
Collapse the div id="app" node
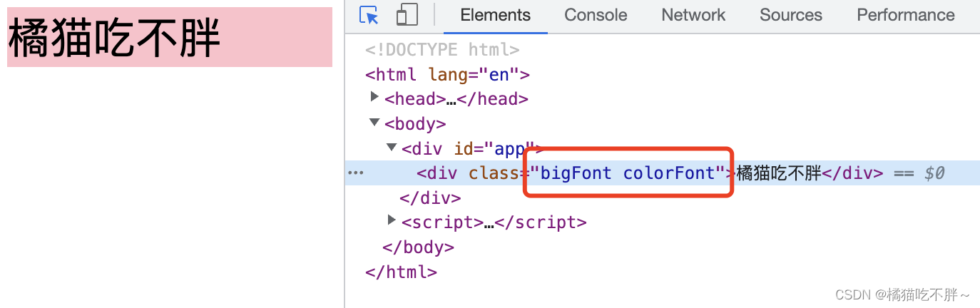point(392,148)
